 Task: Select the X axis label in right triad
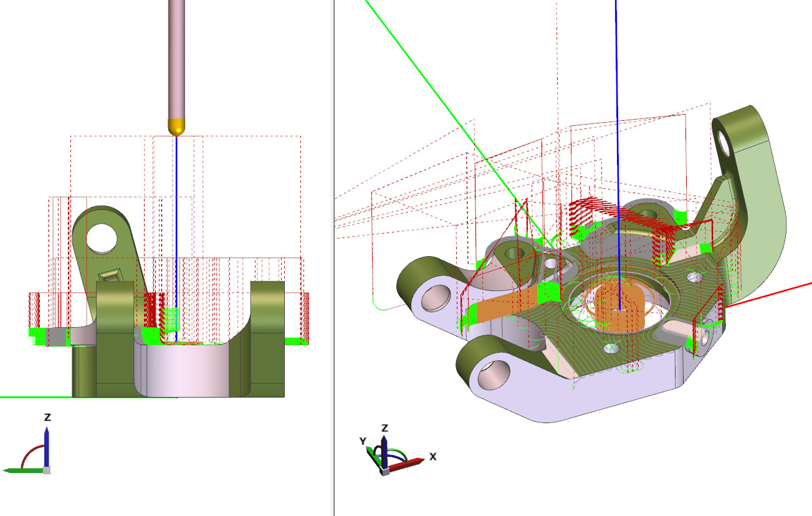tap(432, 456)
